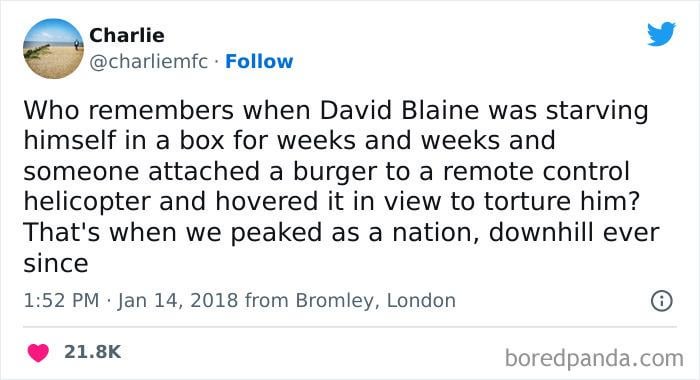Click the Twitter bird logo
700x380 pixels.
click(661, 33)
